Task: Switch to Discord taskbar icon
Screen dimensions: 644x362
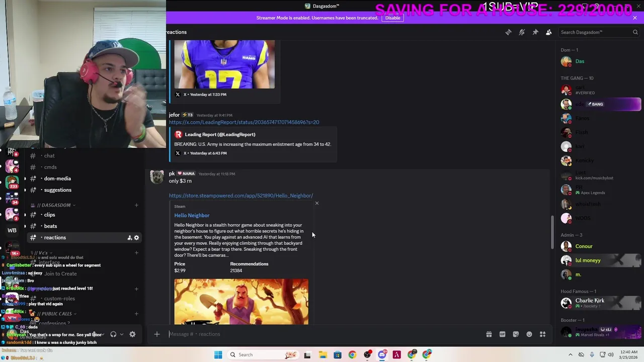Action: pyautogui.click(x=382, y=355)
